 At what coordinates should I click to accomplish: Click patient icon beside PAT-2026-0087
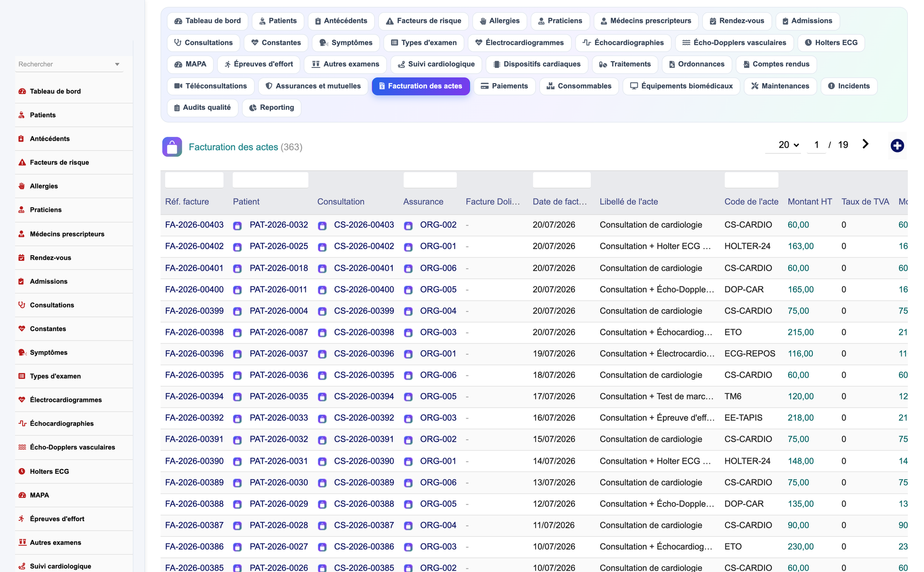point(237,333)
